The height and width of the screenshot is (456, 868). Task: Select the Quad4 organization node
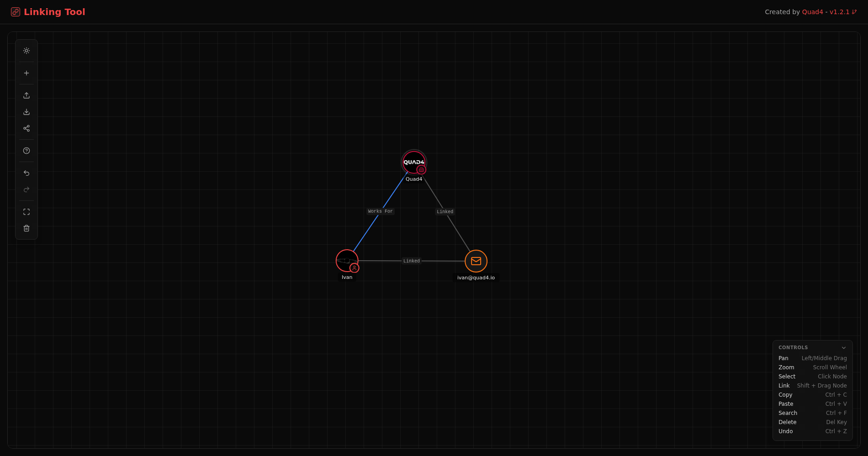tap(414, 162)
